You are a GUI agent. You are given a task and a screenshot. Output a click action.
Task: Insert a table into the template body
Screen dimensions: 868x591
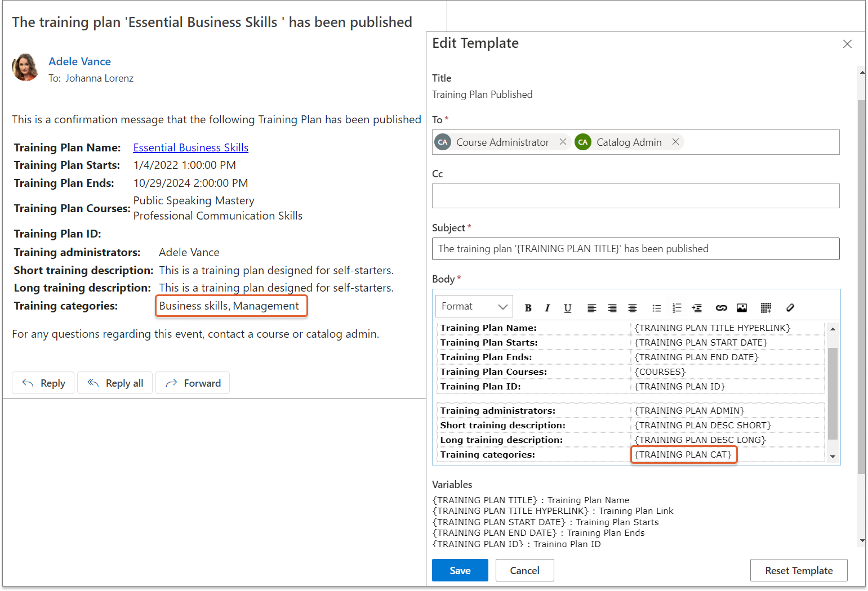(x=765, y=308)
